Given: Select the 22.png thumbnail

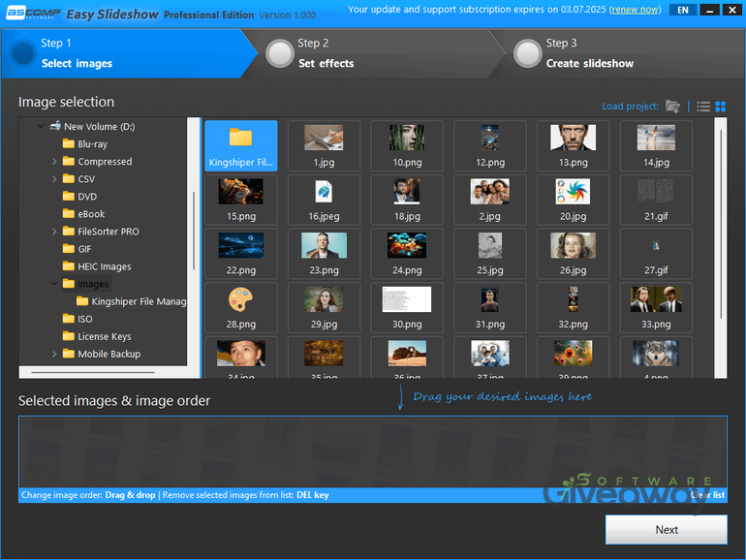Looking at the screenshot, I should (x=241, y=254).
